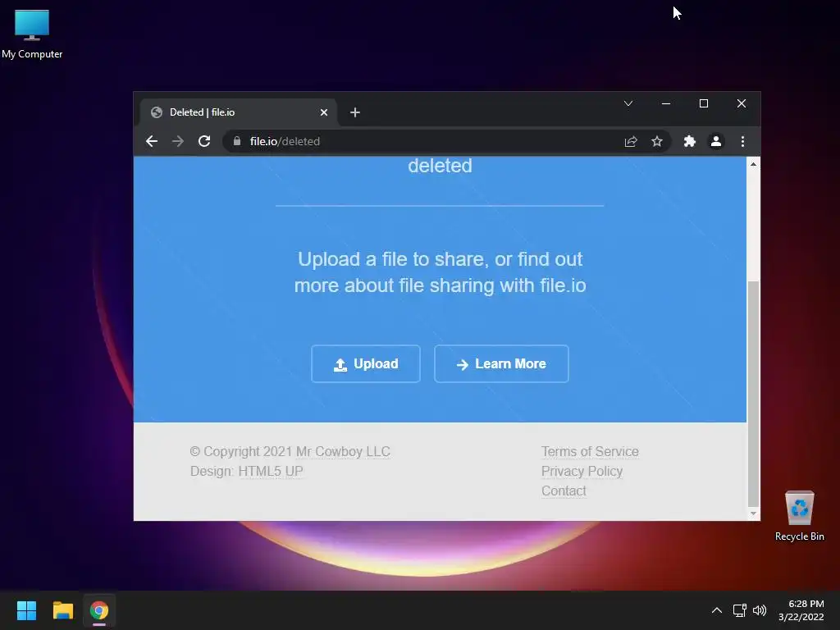Click the lock icon in address bar
The width and height of the screenshot is (840, 630).
(237, 141)
